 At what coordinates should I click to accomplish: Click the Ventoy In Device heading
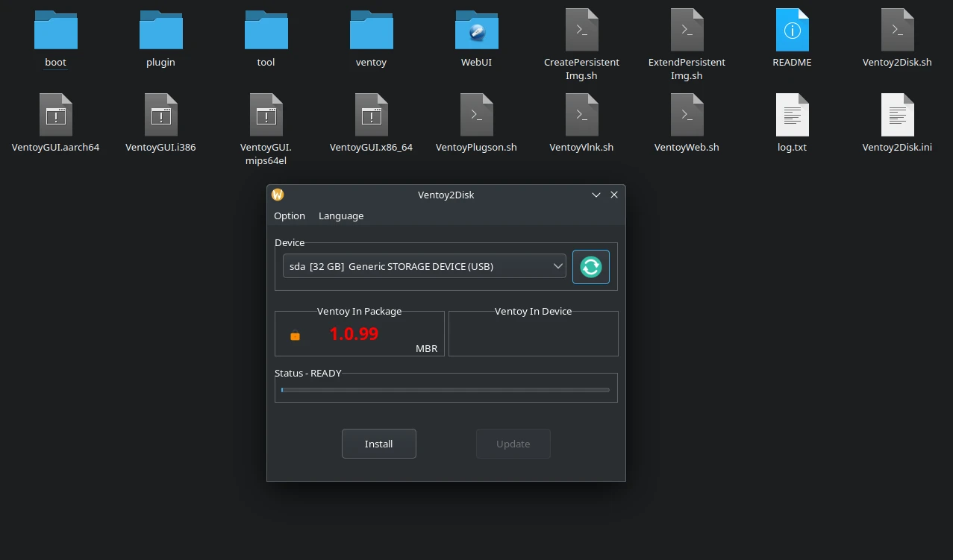tap(533, 311)
